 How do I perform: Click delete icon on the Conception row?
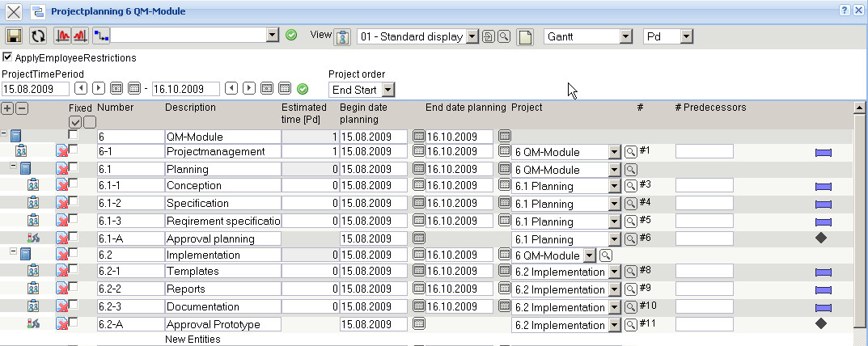[62, 186]
